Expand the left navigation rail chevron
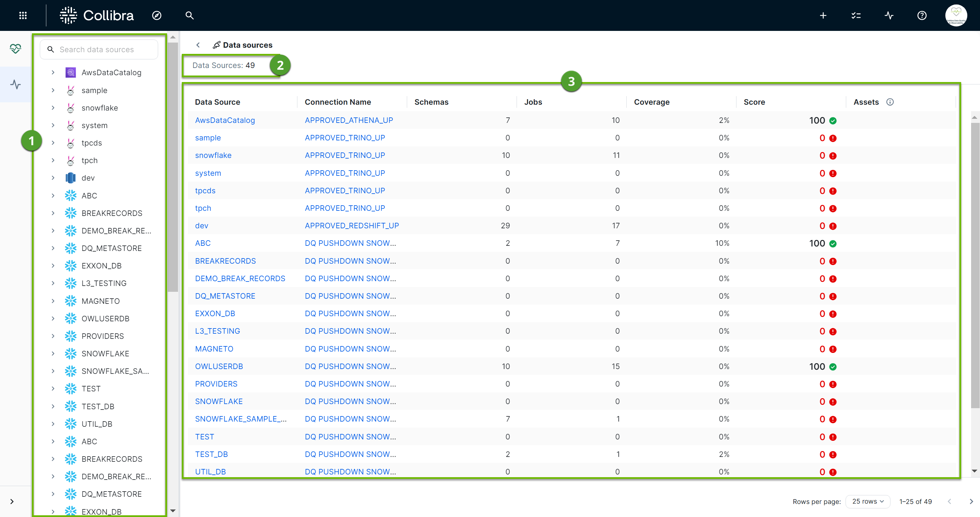 12,502
